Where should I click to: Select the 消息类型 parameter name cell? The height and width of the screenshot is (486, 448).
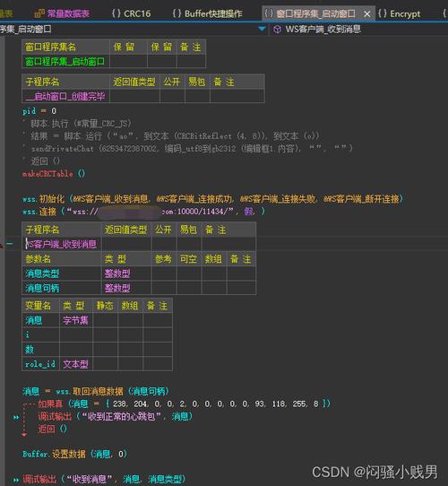tap(62, 273)
